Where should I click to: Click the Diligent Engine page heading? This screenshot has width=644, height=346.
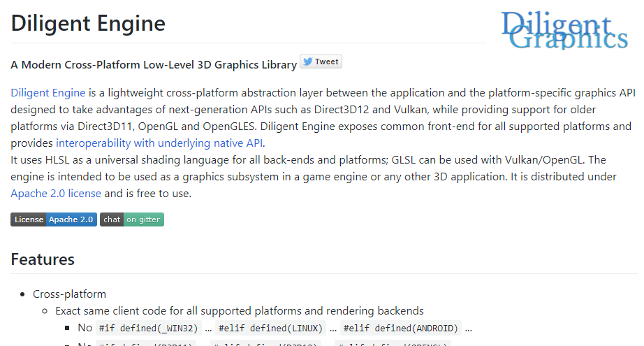(x=88, y=24)
